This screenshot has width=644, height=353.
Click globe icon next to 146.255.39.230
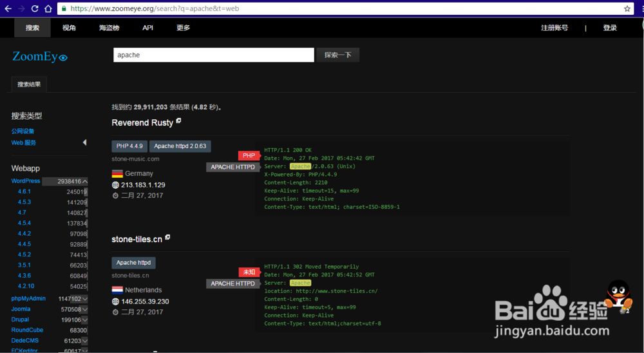[115, 301]
